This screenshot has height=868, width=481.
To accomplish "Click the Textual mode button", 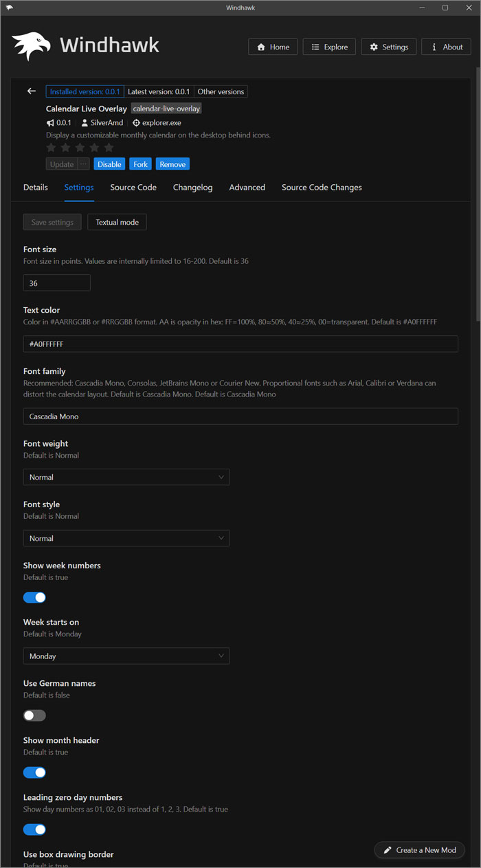I will (117, 222).
